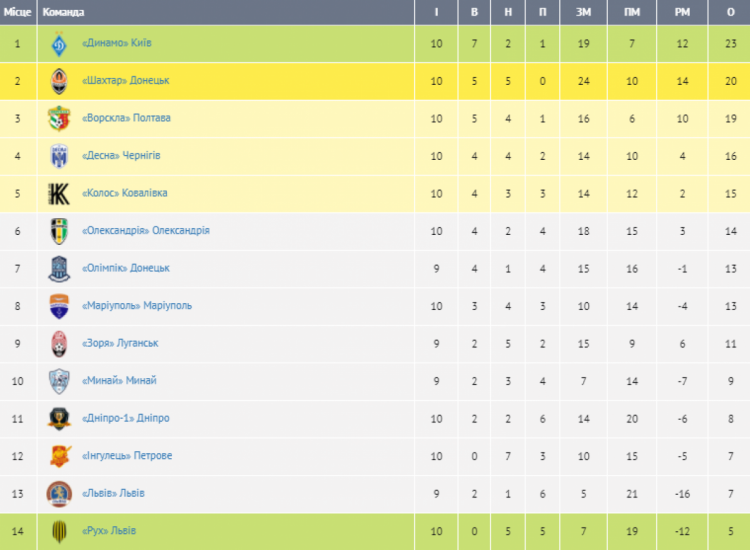
Task: Click the Shakhtar Donetsk club crest
Action: coord(59,81)
